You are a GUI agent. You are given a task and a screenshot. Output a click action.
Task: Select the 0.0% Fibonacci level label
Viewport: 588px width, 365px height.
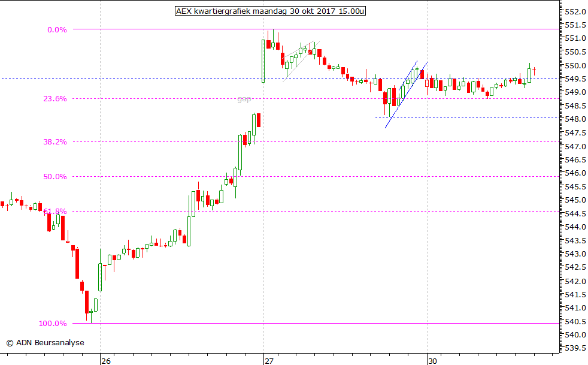[x=57, y=29]
